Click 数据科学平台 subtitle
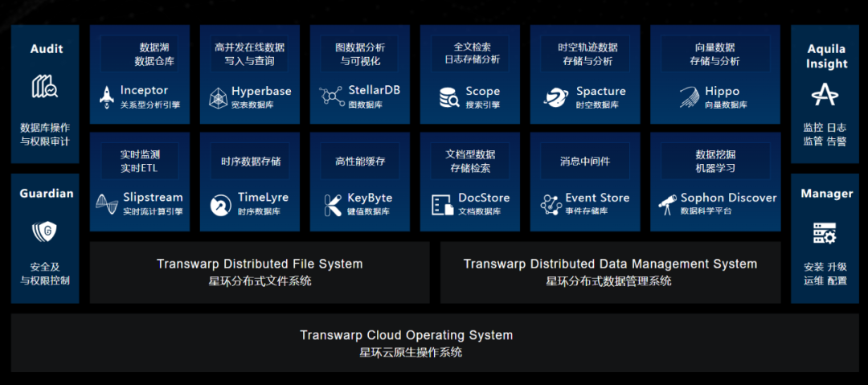The image size is (868, 385). [706, 211]
